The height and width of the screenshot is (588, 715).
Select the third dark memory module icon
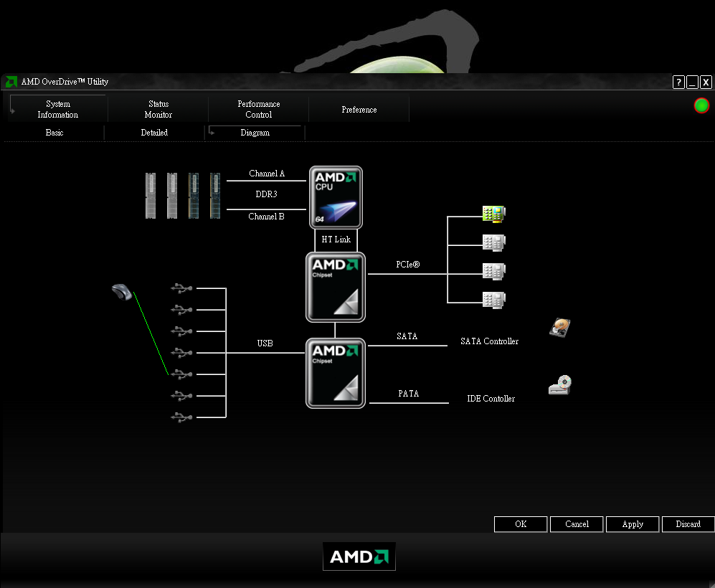tap(194, 196)
